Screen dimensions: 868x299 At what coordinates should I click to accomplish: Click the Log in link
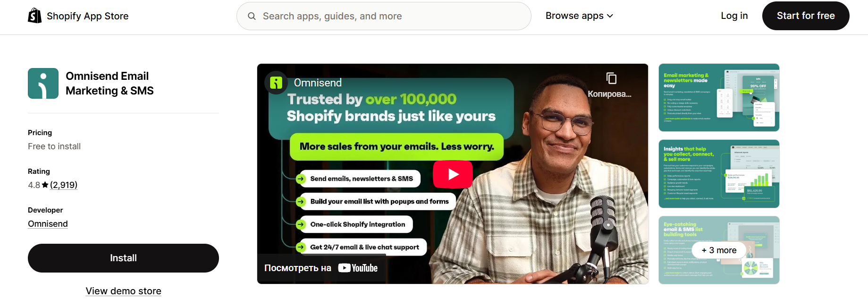coord(734,16)
